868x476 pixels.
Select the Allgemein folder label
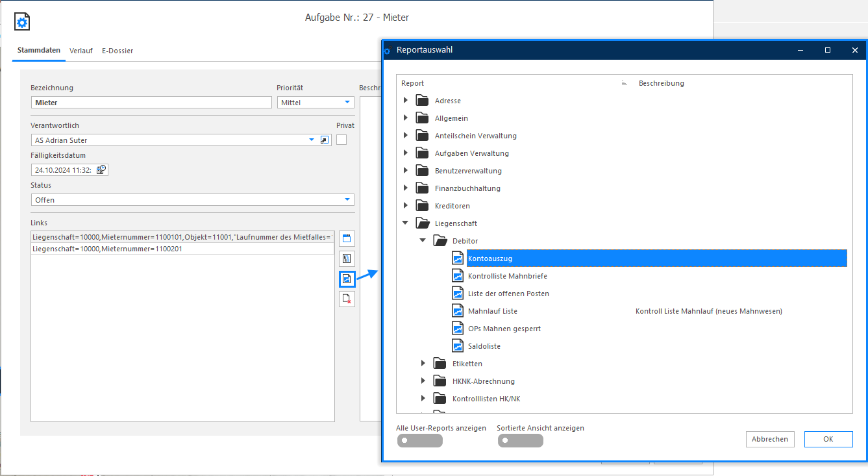pyautogui.click(x=451, y=118)
